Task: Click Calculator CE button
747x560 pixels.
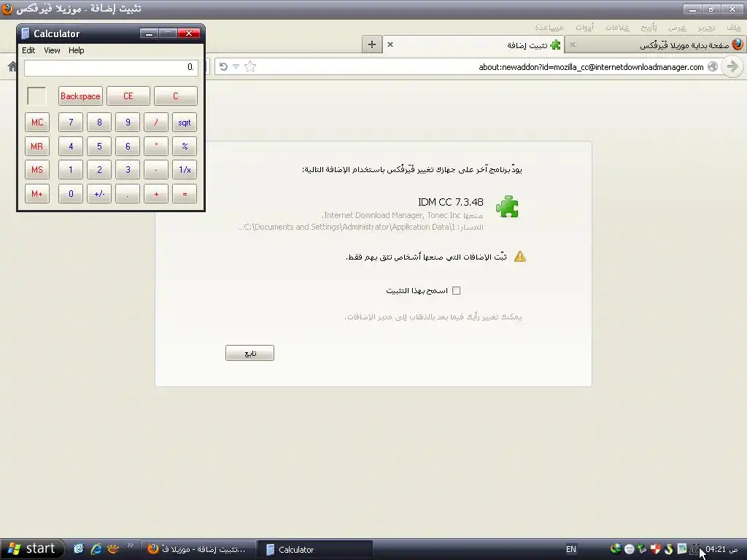Action: click(x=128, y=96)
